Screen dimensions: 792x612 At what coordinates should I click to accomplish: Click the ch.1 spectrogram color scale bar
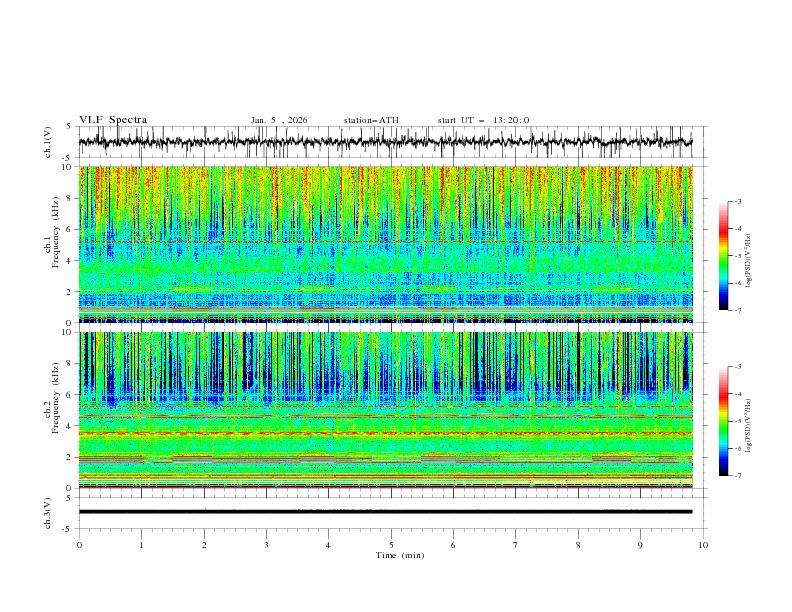[x=723, y=255]
